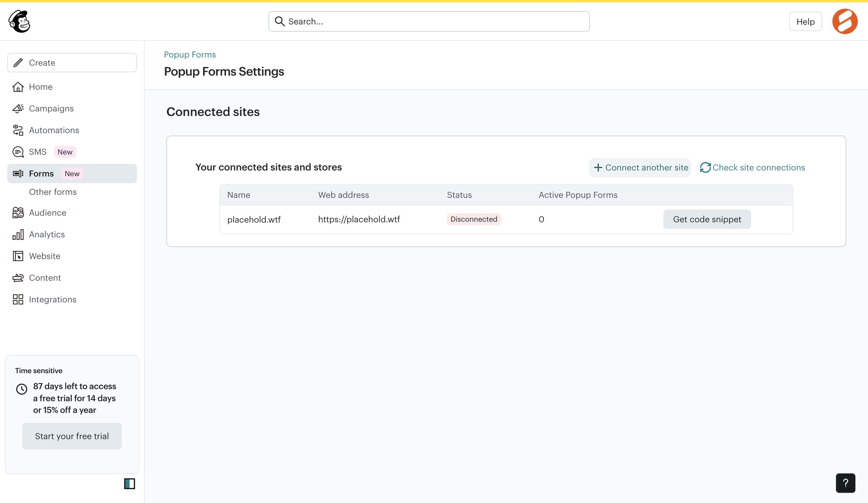868x503 pixels.
Task: Open the Home menu item
Action: pos(72,87)
